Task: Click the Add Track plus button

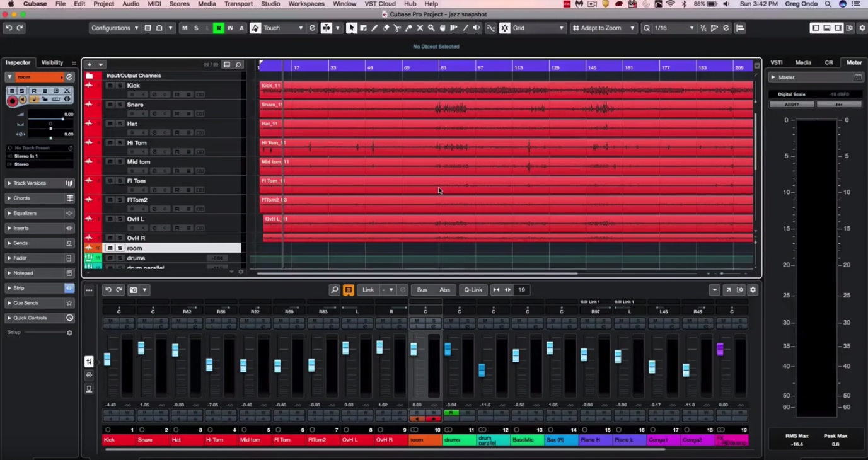Action: [x=90, y=65]
